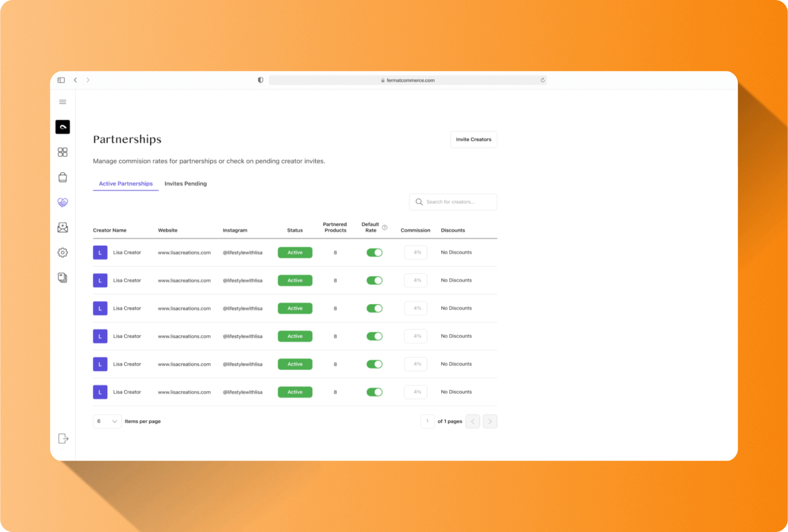Turn off Default Rate in the third row

374,308
